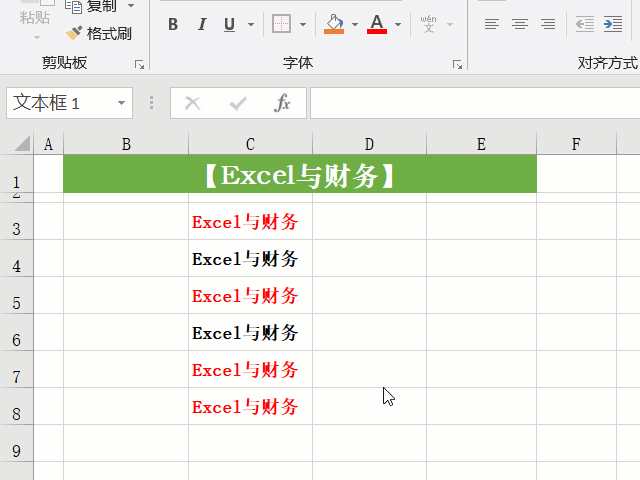Toggle italic formatting
The width and height of the screenshot is (640, 480).
click(x=201, y=24)
